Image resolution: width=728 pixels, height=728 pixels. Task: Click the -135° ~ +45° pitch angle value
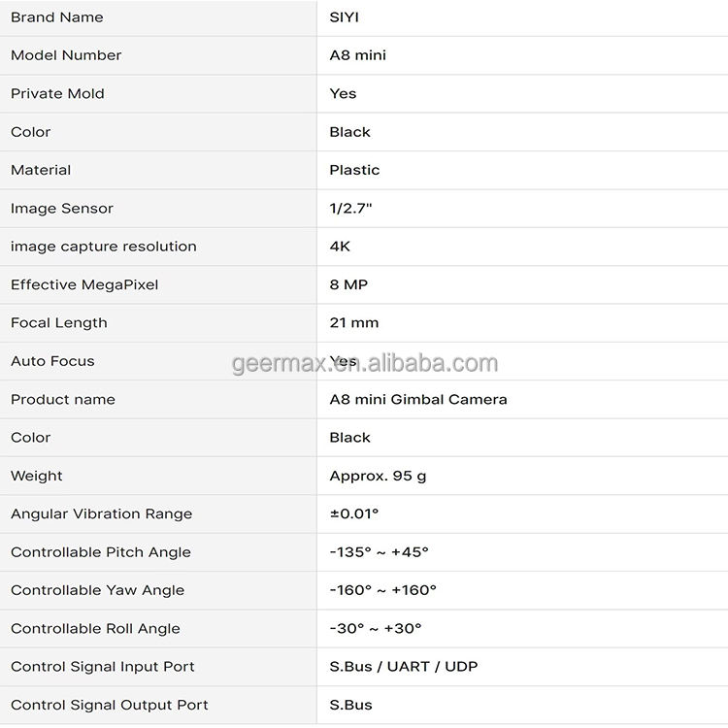379,552
